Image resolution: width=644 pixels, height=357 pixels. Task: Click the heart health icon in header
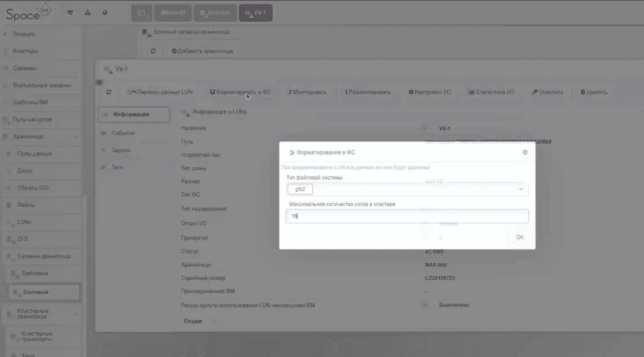[70, 13]
